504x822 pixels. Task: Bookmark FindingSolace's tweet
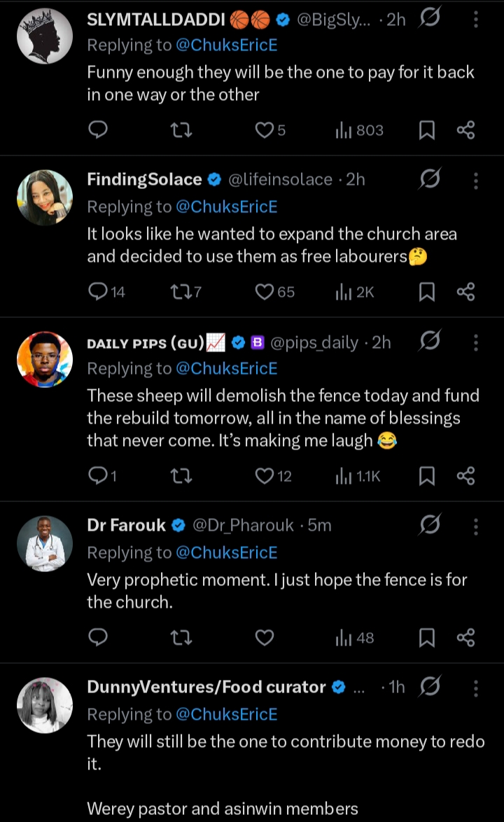[427, 292]
